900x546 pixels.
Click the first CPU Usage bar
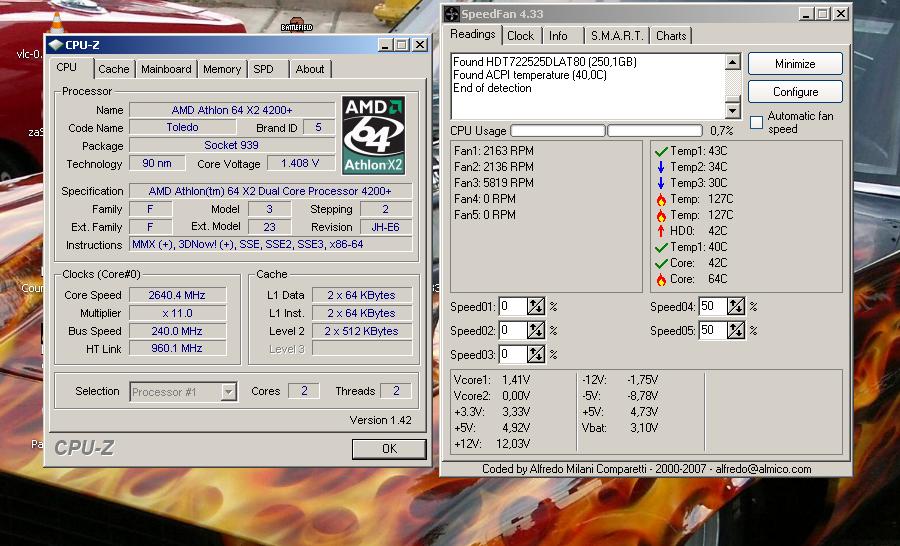pyautogui.click(x=558, y=131)
